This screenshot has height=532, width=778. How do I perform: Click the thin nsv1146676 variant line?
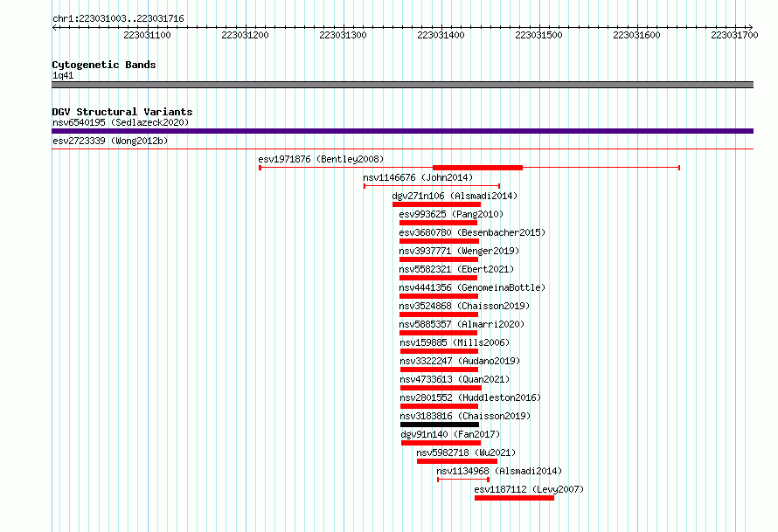[432, 186]
